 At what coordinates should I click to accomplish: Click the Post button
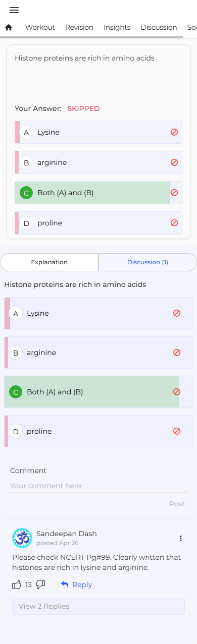tap(177, 504)
